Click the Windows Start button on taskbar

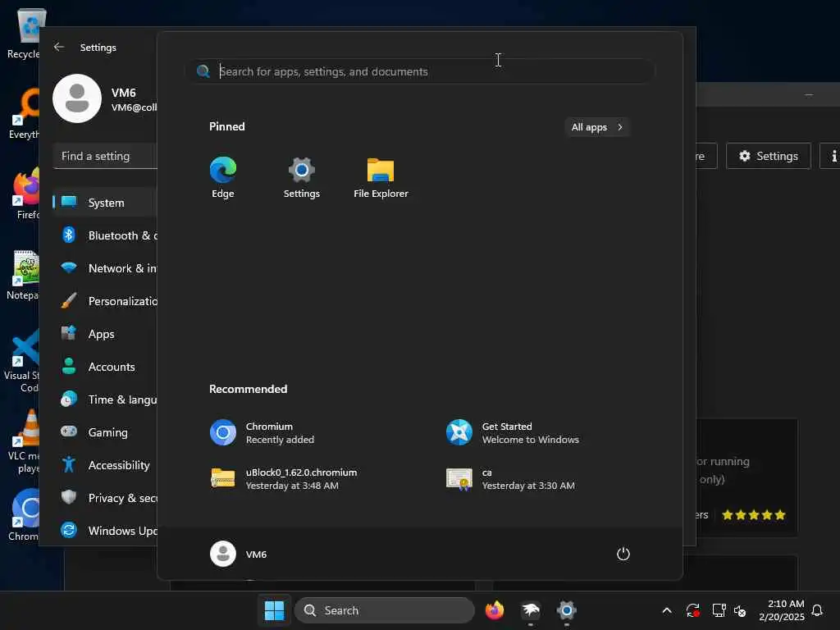point(274,610)
